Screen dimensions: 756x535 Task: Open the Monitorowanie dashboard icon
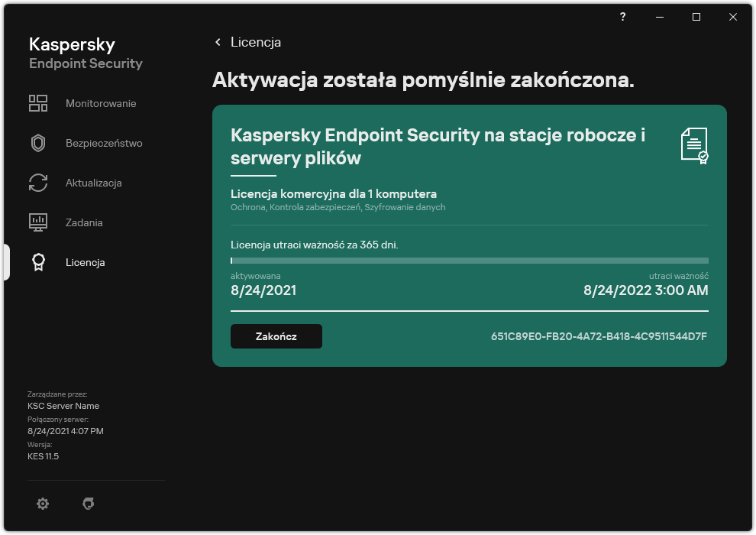[38, 102]
